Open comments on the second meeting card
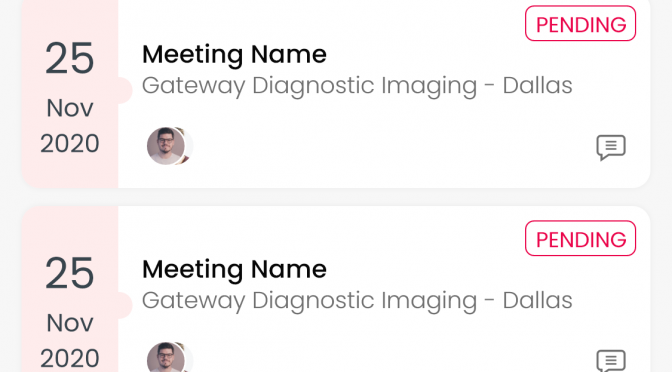The height and width of the screenshot is (372, 672). pyautogui.click(x=611, y=361)
